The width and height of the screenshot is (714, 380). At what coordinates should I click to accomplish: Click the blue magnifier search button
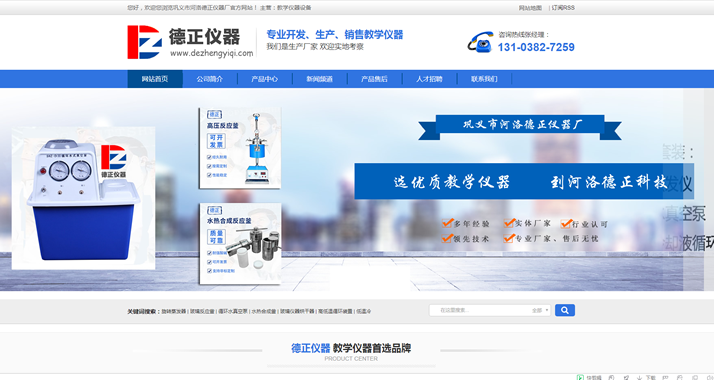(x=565, y=310)
